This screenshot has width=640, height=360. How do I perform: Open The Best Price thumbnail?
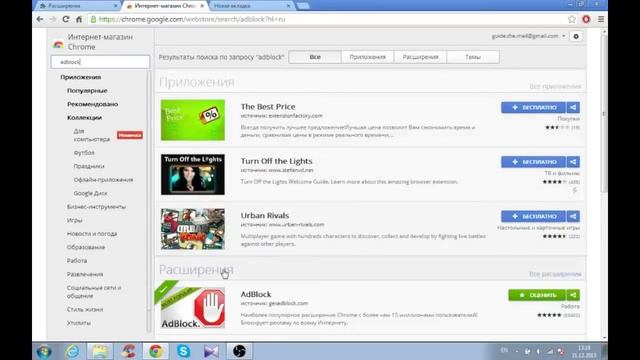(193, 120)
